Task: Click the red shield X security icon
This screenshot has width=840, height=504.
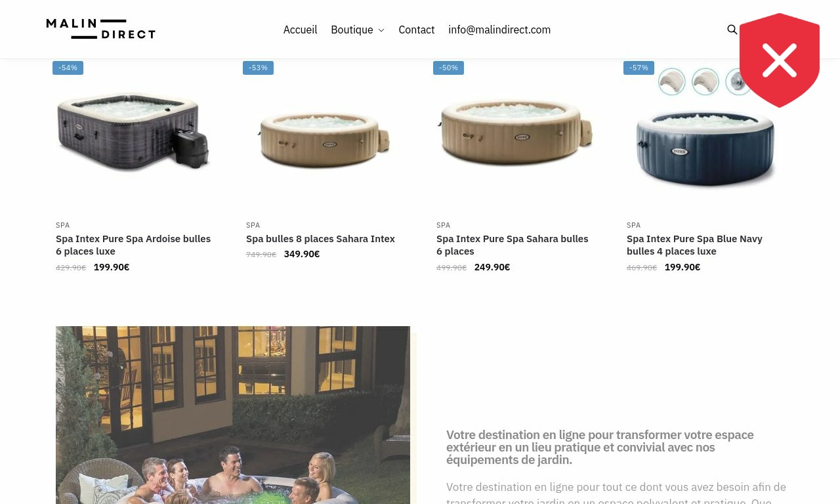Action: [x=780, y=60]
